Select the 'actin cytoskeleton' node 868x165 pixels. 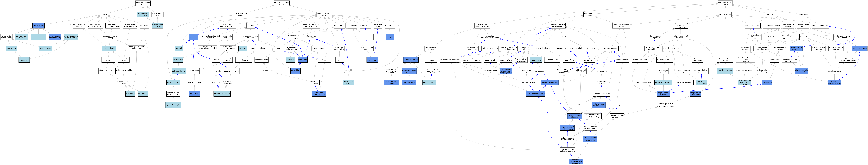point(179,71)
